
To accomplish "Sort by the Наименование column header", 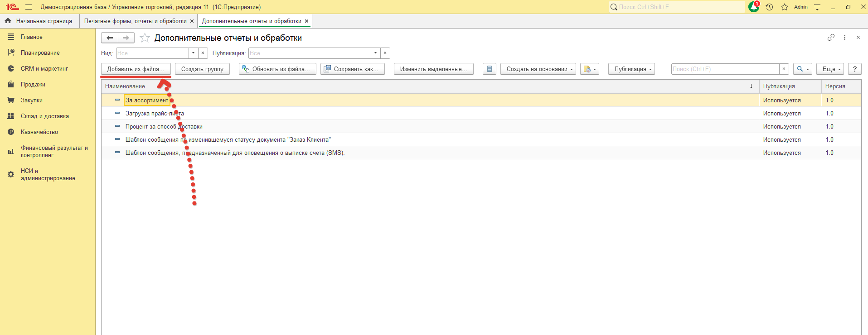I will [125, 86].
